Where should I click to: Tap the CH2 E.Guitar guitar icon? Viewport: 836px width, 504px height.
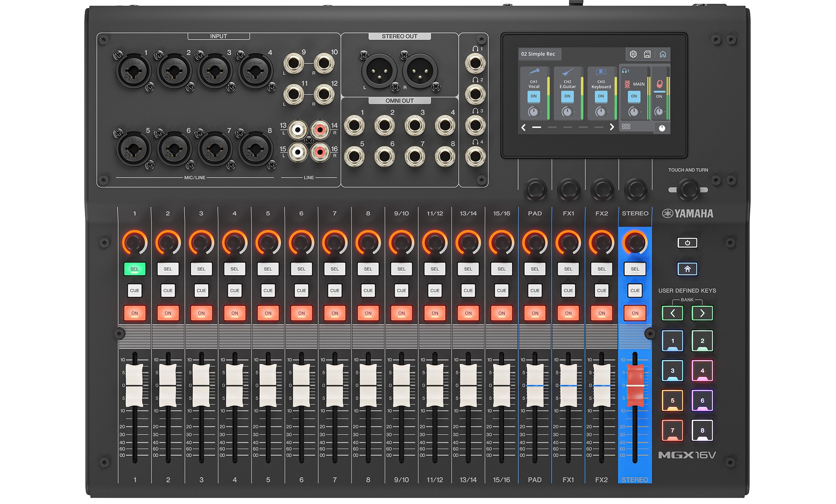(x=567, y=72)
